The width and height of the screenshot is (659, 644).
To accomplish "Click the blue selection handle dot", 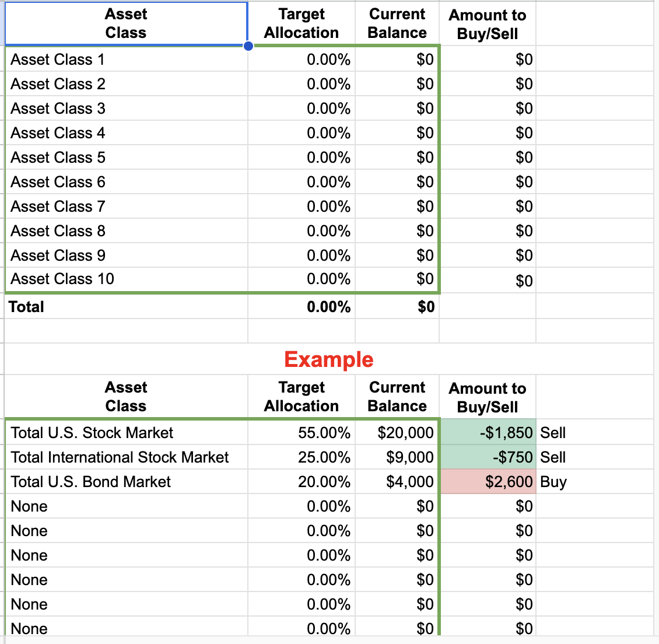I will point(249,46).
